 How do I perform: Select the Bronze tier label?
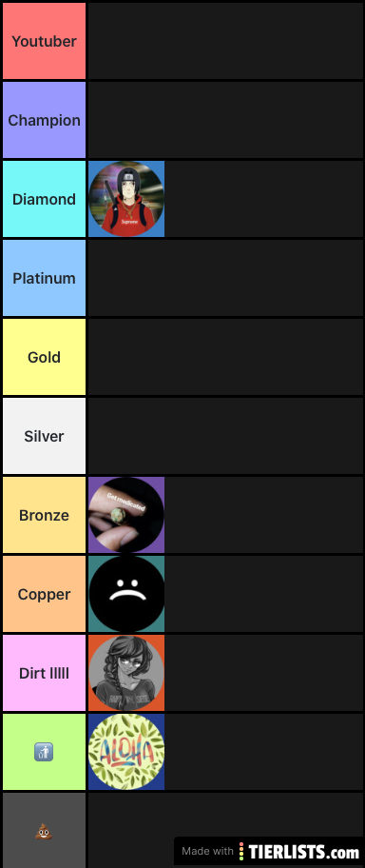(45, 516)
